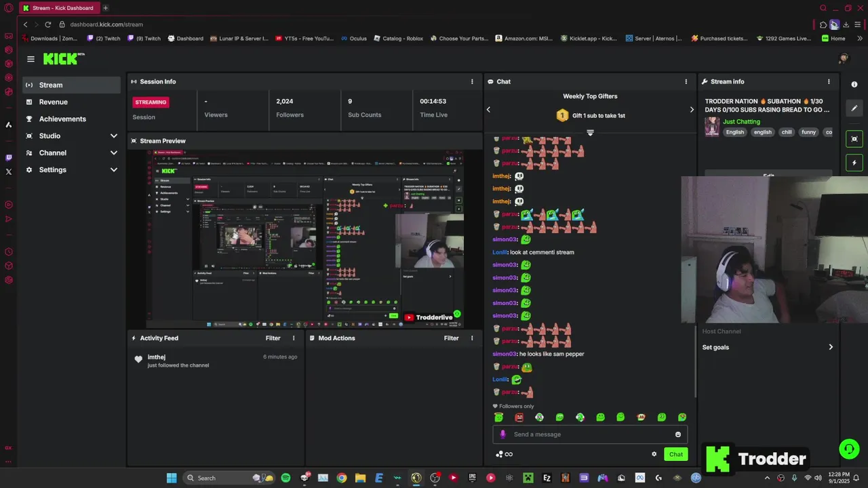Select the 'chill' stream tag
The height and width of the screenshot is (488, 868).
(786, 132)
